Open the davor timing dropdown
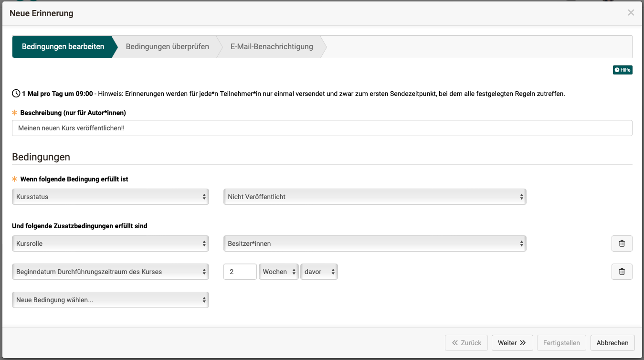The width and height of the screenshot is (644, 360). click(x=318, y=272)
